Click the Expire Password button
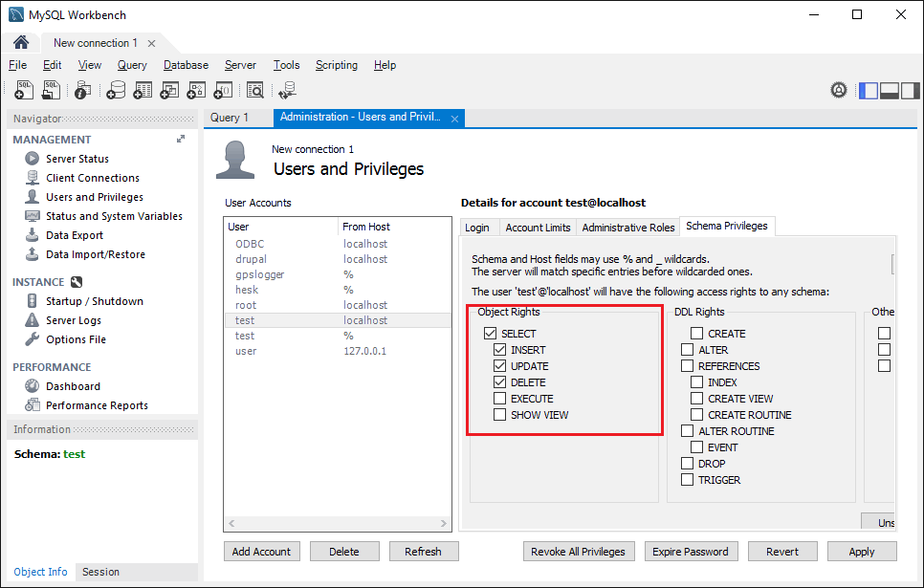This screenshot has height=588, width=924. point(691,552)
